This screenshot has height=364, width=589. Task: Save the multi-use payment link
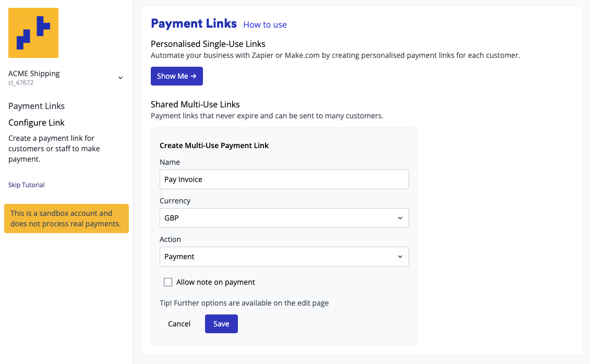(221, 324)
